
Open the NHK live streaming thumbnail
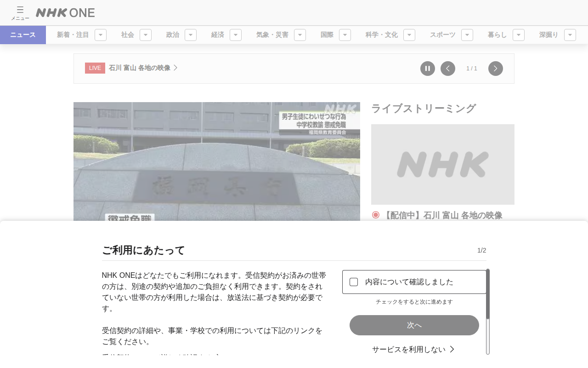443,164
